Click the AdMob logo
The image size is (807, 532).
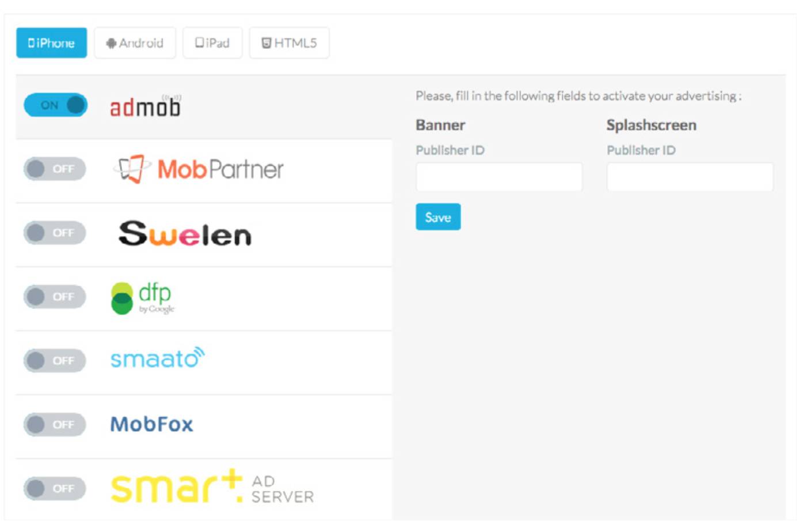pos(145,106)
